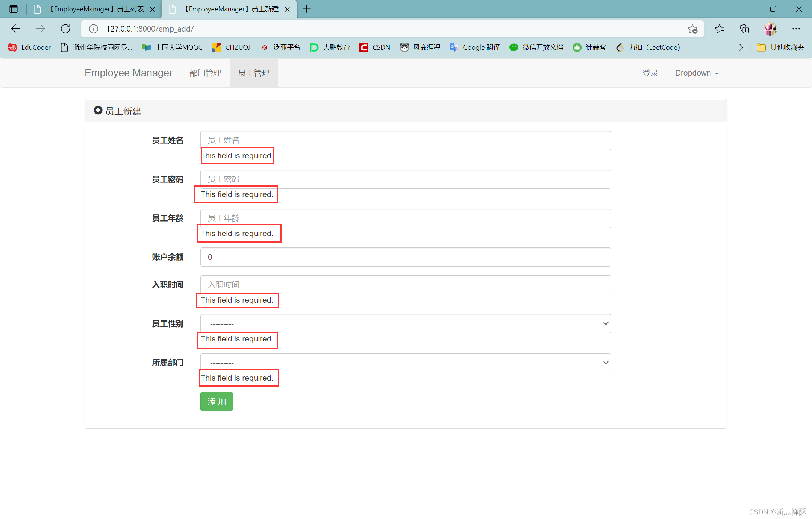Show more bookmarks overflow chevron
812x519 pixels.
741,47
